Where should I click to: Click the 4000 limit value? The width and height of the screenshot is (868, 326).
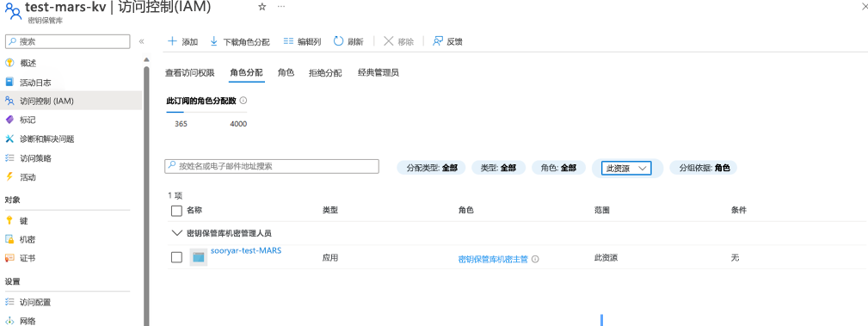pos(238,124)
